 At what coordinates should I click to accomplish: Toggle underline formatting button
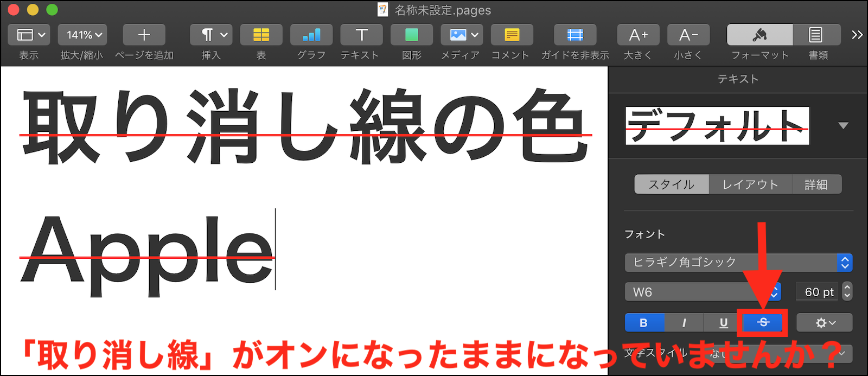(x=723, y=323)
